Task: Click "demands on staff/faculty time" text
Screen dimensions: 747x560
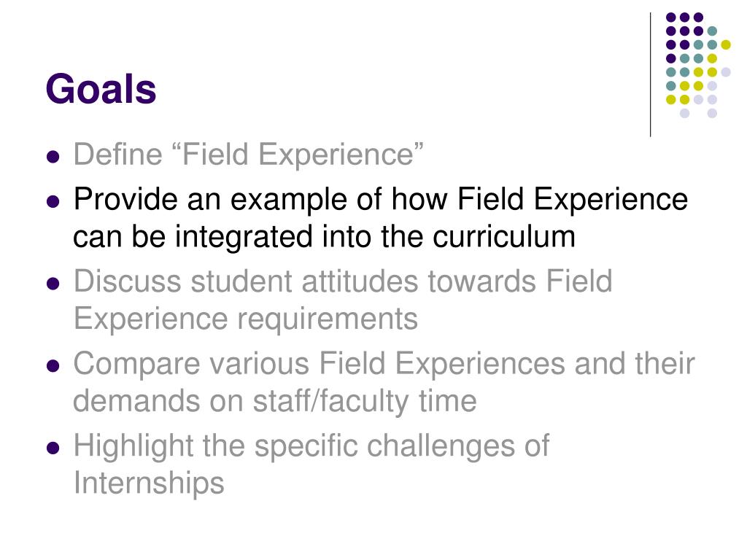Action: (275, 401)
